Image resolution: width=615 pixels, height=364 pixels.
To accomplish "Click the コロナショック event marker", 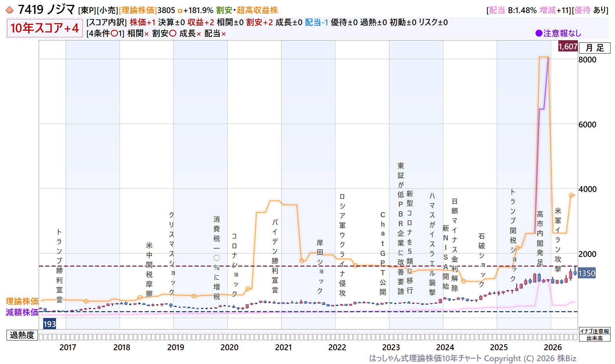I will point(234,265).
